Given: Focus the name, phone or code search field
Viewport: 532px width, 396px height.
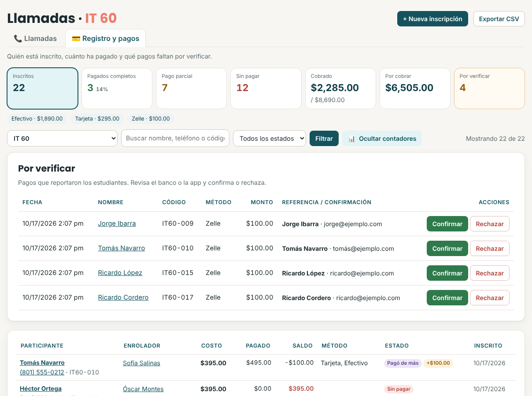Looking at the screenshot, I should [175, 138].
